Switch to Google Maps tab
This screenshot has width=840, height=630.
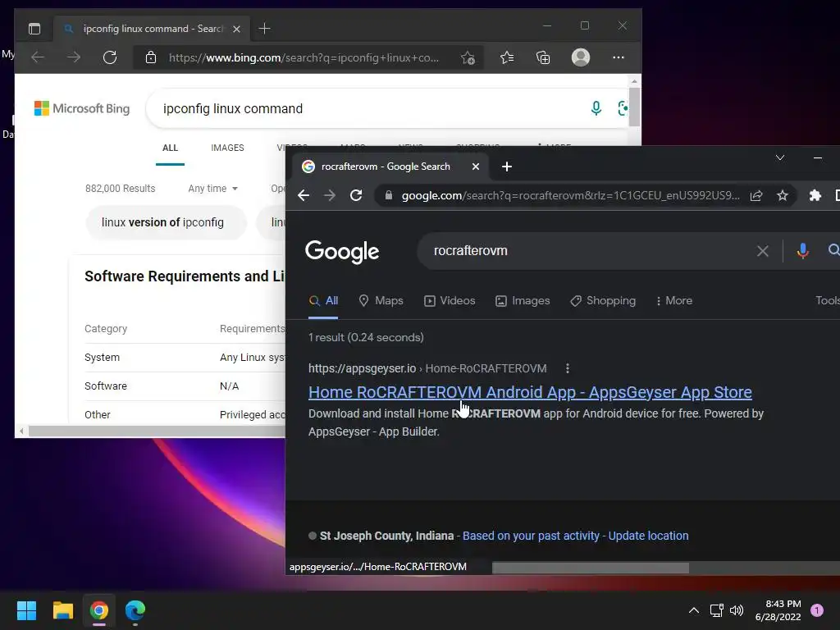coord(381,300)
